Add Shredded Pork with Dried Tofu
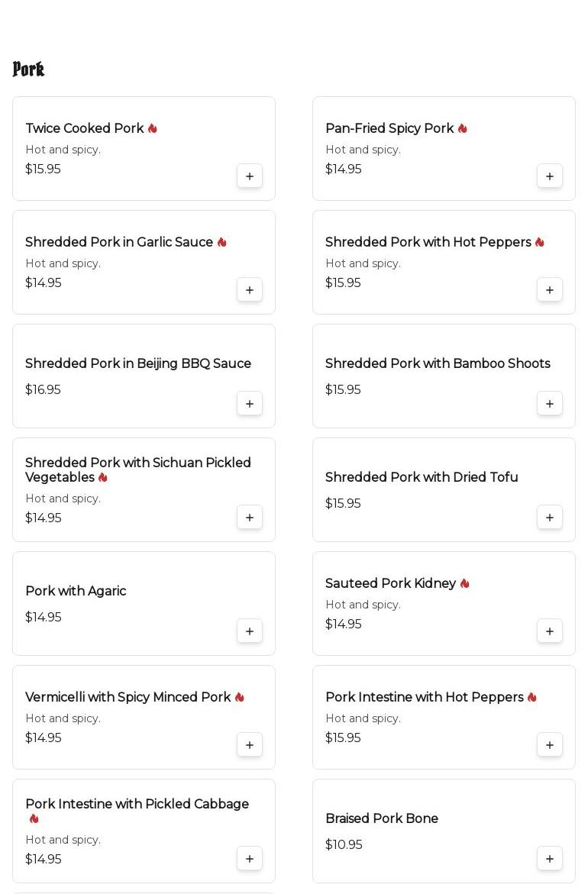Viewport: 588px width, 894px height. pyautogui.click(x=550, y=518)
